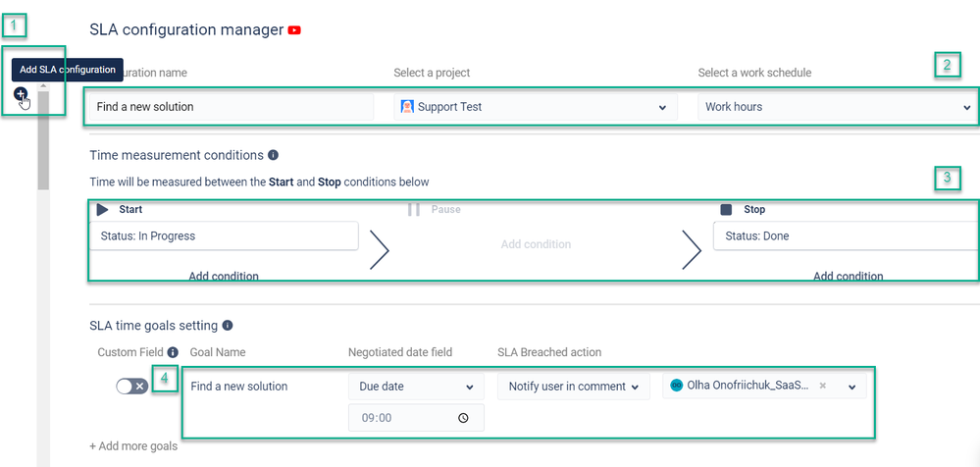980x467 pixels.
Task: Click the plus icon to add SLA configuration
Action: tap(21, 94)
